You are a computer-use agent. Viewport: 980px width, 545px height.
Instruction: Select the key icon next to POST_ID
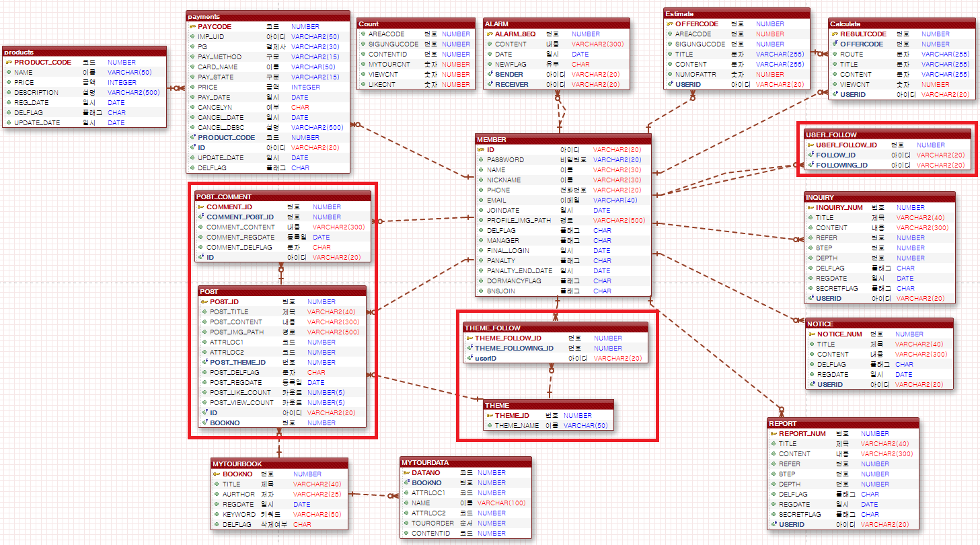coord(204,301)
